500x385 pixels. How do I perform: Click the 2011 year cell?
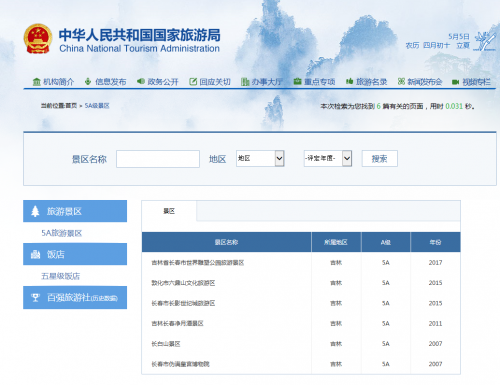click(x=435, y=323)
